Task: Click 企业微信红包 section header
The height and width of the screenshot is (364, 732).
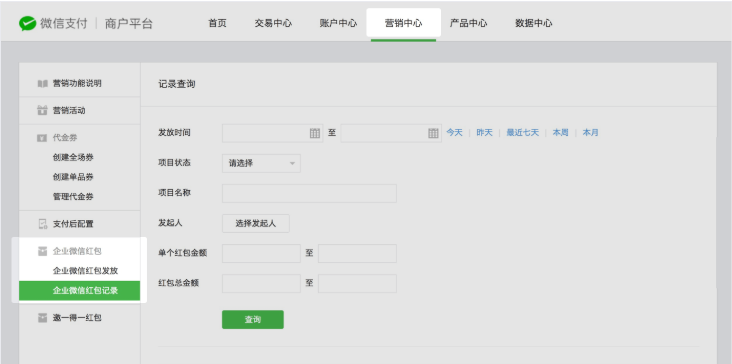Action: pyautogui.click(x=77, y=252)
